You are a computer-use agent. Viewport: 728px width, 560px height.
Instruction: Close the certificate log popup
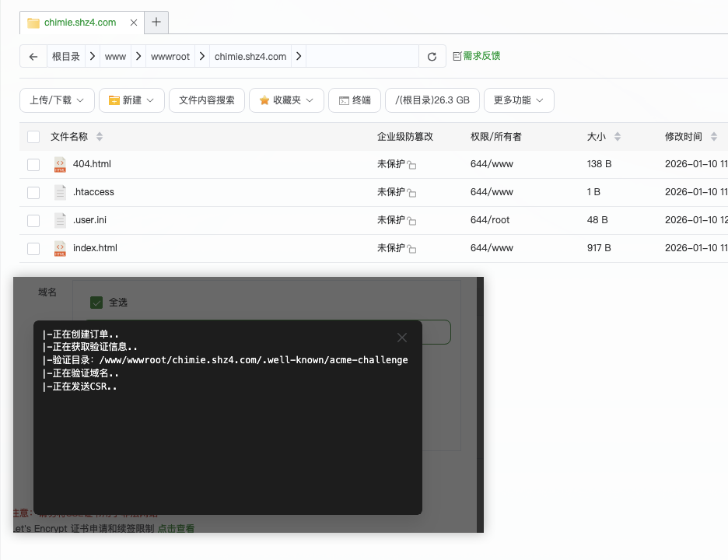click(x=402, y=338)
